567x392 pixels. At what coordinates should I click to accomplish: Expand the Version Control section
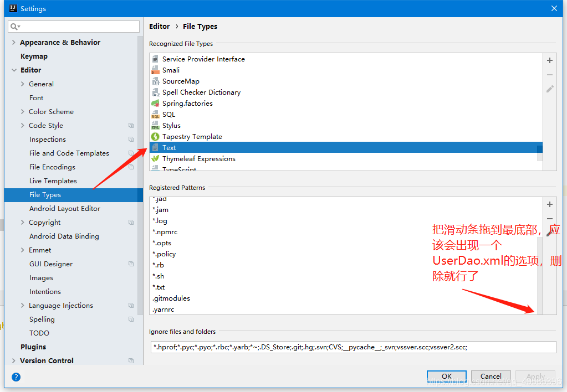14,360
